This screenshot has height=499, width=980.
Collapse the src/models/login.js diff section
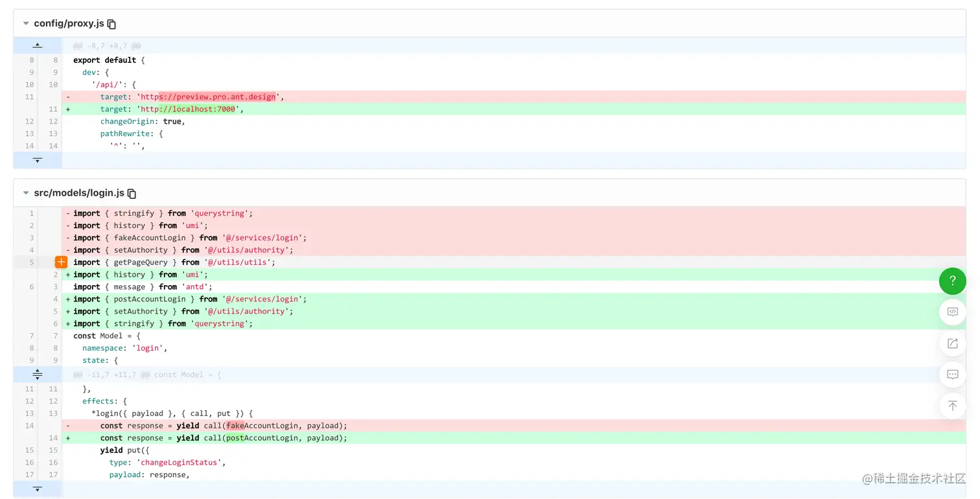coord(26,193)
